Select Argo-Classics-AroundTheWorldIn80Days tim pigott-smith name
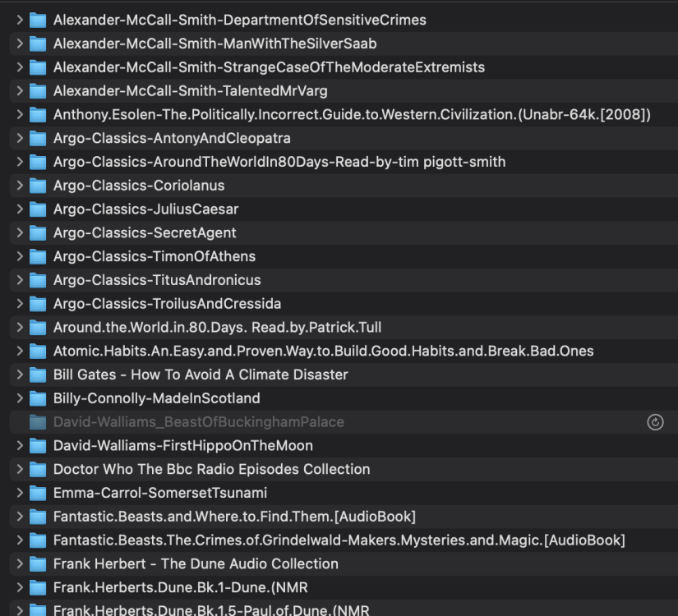Image resolution: width=678 pixels, height=616 pixels. coord(279,162)
